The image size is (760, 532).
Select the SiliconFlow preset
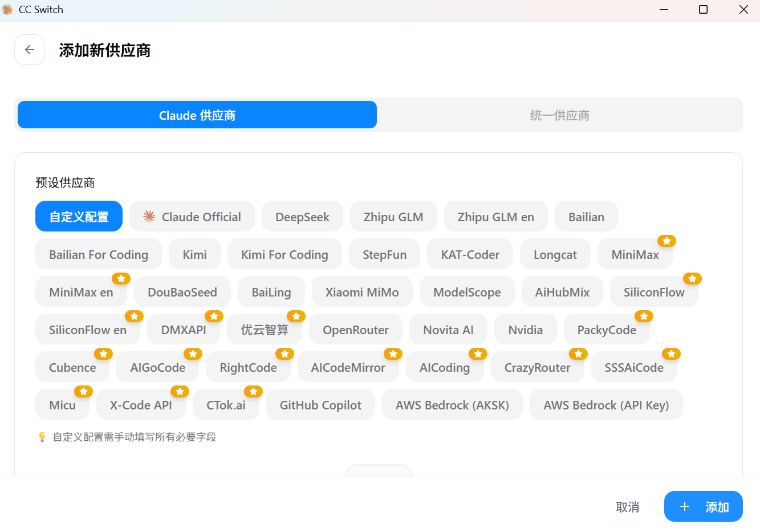(x=654, y=291)
